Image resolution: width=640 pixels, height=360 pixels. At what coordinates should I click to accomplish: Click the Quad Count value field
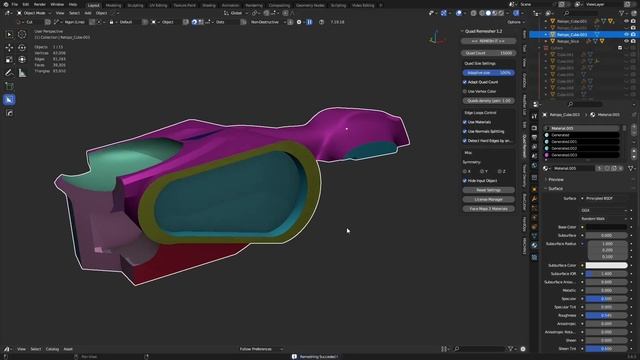click(488, 53)
